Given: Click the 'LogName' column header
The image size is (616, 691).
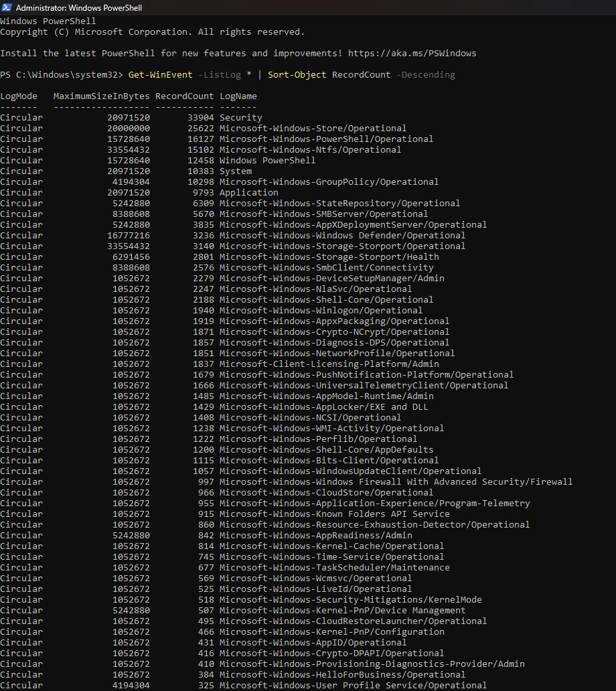Looking at the screenshot, I should (238, 96).
